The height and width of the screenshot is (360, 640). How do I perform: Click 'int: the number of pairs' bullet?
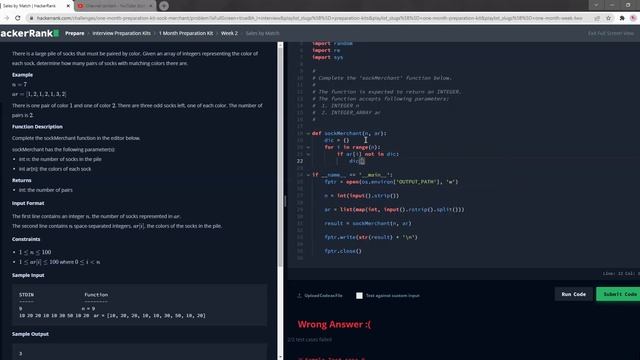click(46, 190)
